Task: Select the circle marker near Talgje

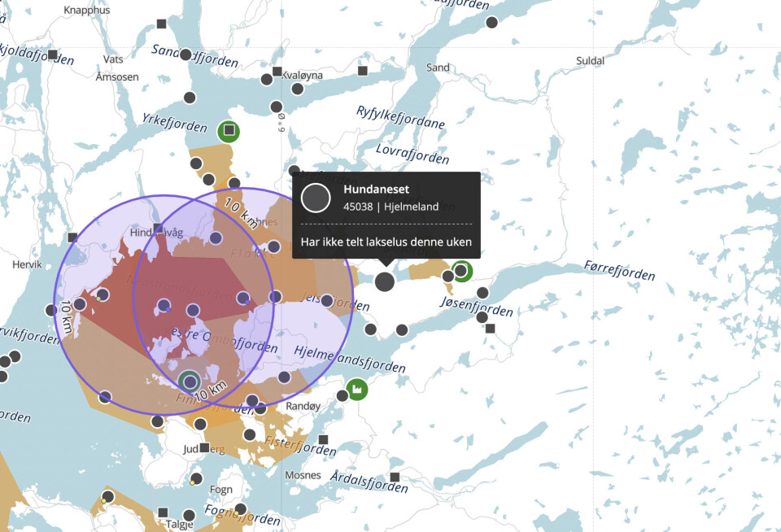Action: [x=189, y=516]
